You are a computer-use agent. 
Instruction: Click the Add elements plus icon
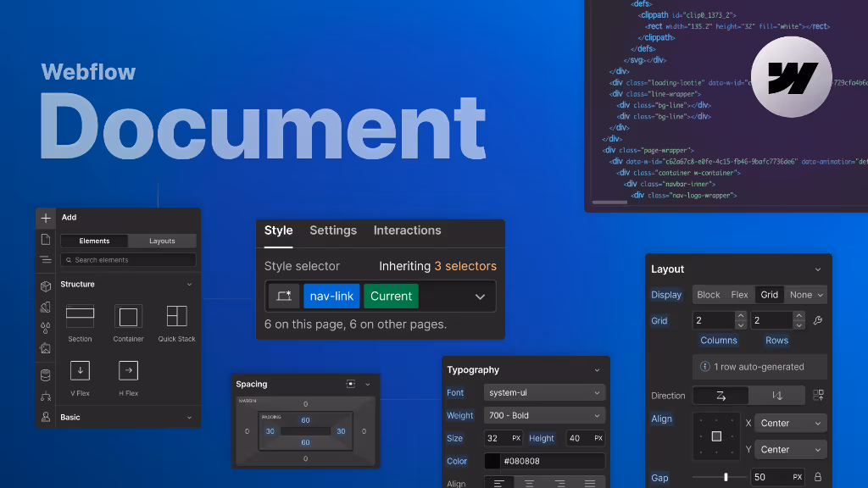tap(46, 218)
